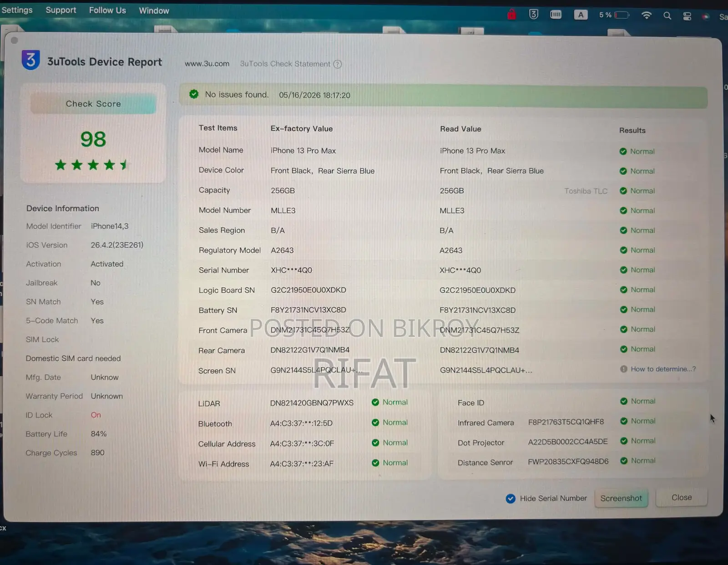Click the Screenshot button
Image resolution: width=728 pixels, height=565 pixels.
coord(621,499)
